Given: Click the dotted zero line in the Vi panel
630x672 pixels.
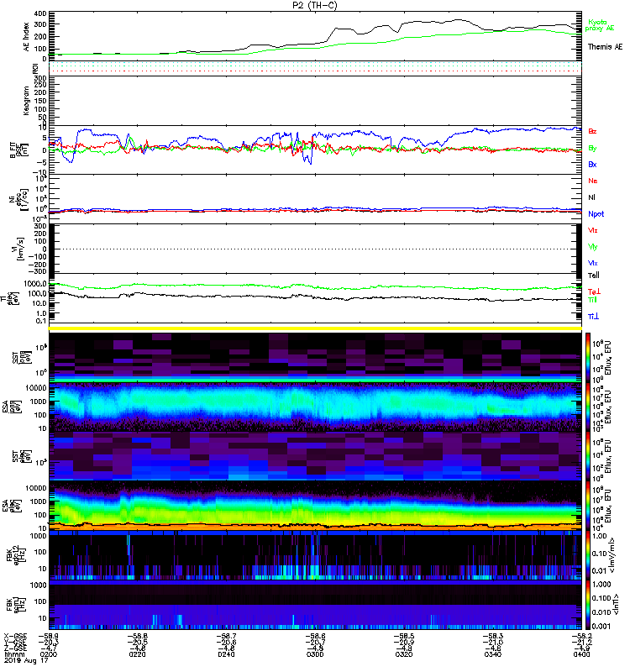Looking at the screenshot, I should coord(316,249).
